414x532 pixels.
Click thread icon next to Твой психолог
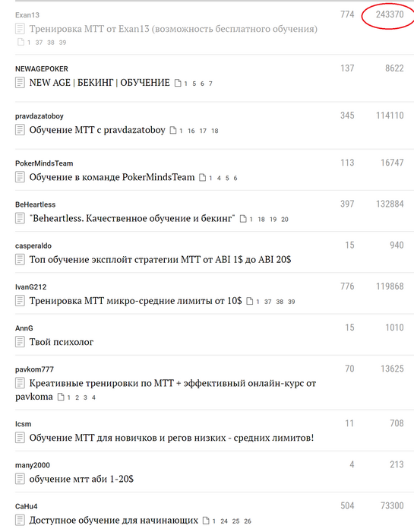20,342
